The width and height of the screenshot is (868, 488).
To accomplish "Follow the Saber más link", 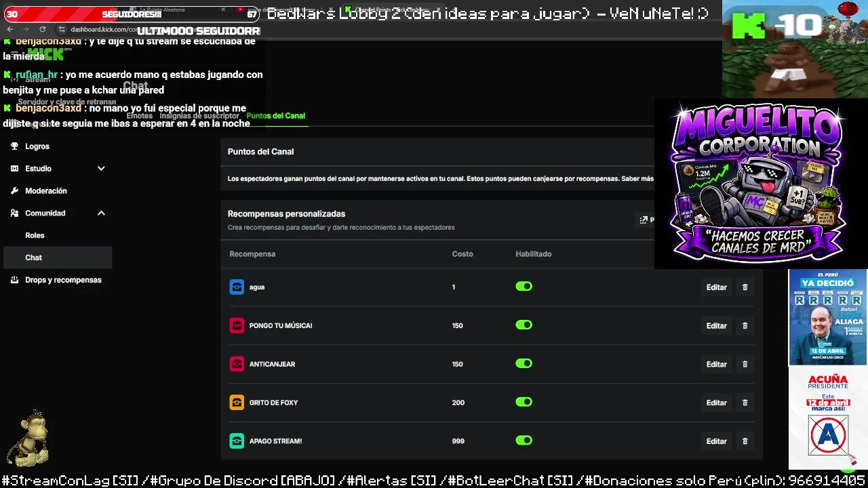I will click(x=638, y=179).
